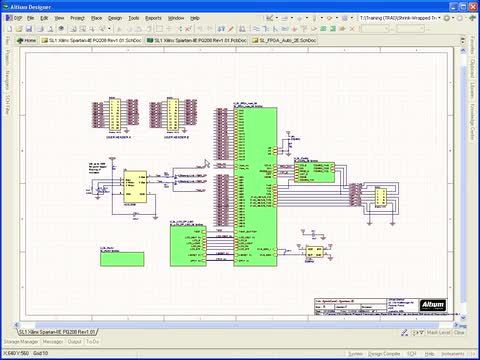The height and width of the screenshot is (360, 480).
Task: Click the Altium logo in title block
Action: pyautogui.click(x=432, y=305)
